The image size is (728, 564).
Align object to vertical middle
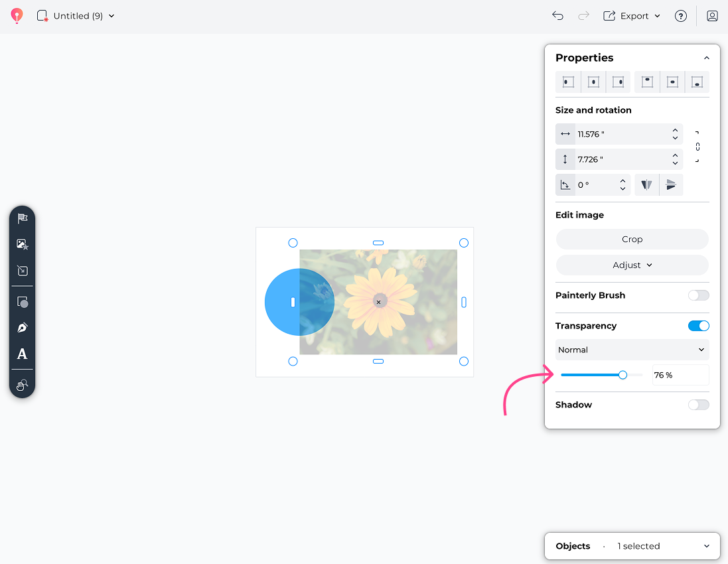(x=672, y=82)
